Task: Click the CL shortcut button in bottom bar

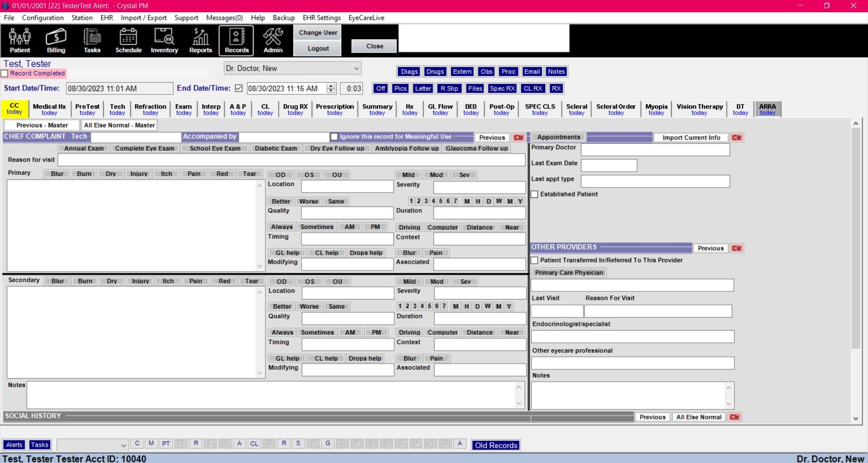Action: pos(254,444)
